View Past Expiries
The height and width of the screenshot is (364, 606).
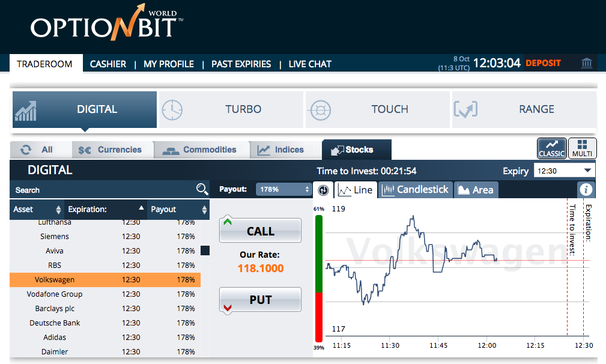click(241, 64)
